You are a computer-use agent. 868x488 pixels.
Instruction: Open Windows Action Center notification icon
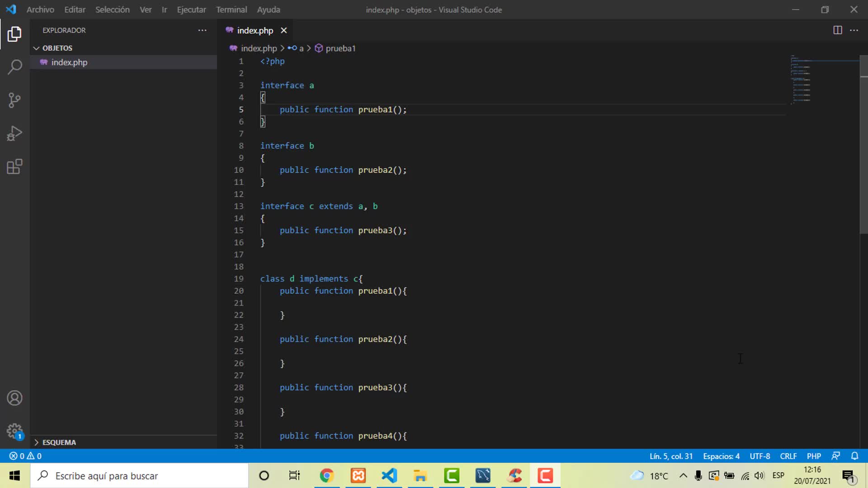[x=849, y=475]
